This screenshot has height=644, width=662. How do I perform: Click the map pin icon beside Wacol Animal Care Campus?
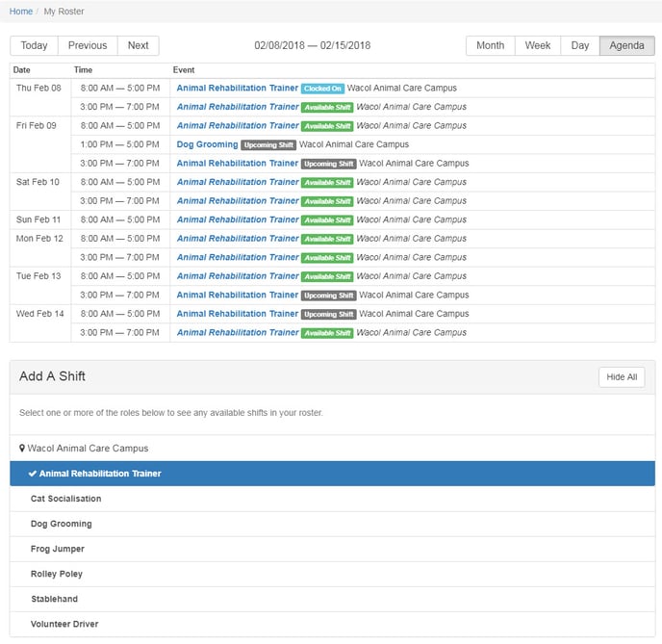click(x=22, y=449)
